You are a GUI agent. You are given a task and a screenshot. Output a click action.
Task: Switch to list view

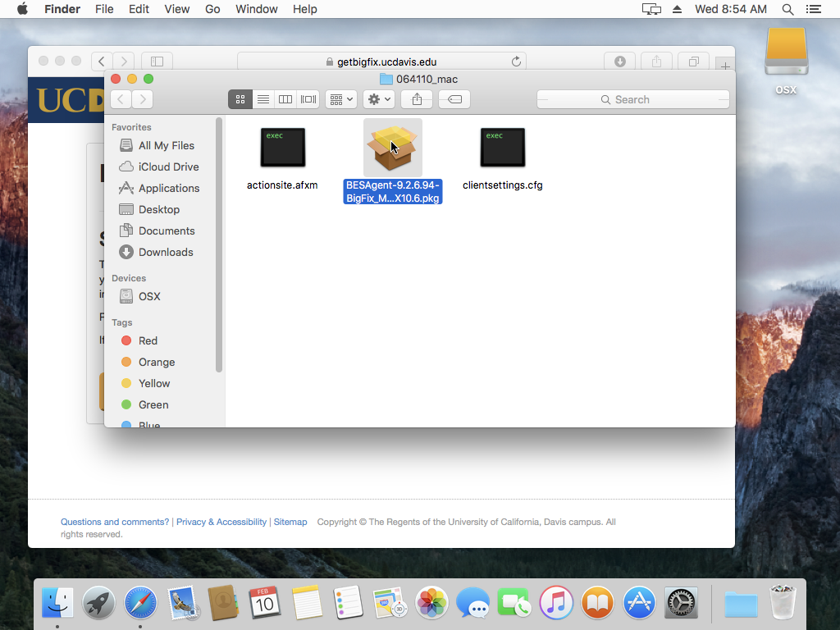point(262,99)
